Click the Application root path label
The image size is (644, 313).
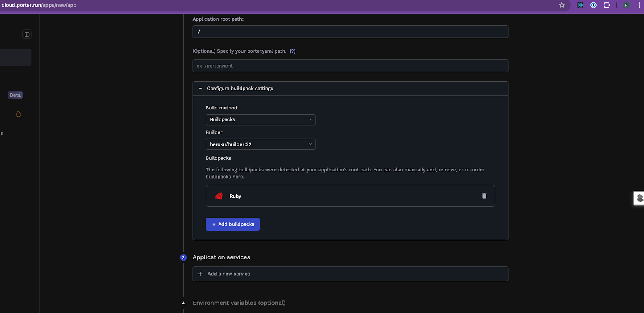[218, 19]
